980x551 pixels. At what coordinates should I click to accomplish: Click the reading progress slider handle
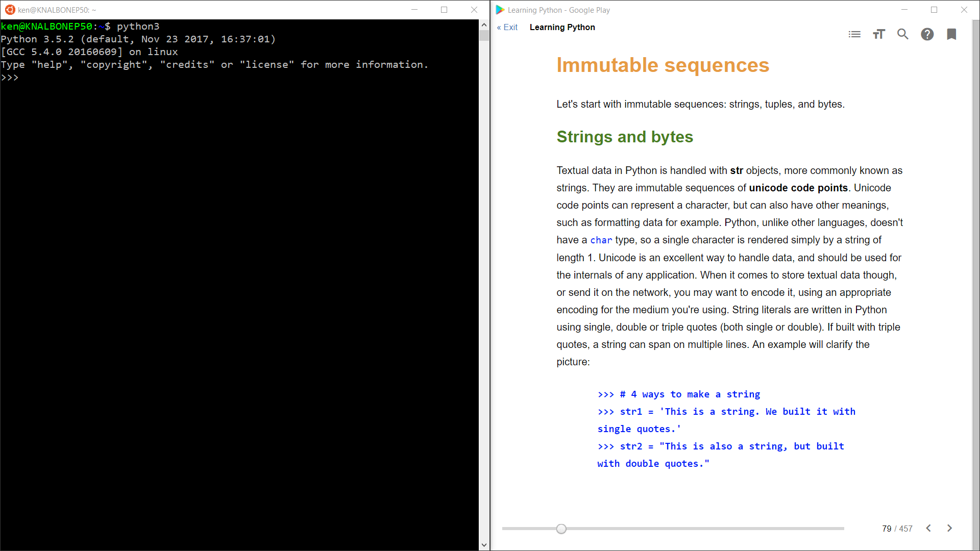pyautogui.click(x=561, y=529)
